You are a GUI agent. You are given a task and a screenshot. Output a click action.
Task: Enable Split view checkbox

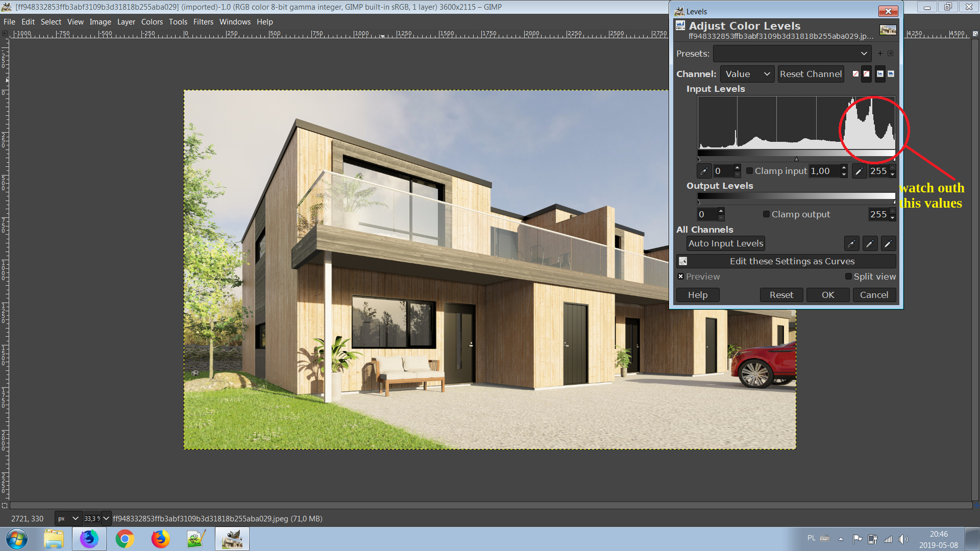click(848, 277)
